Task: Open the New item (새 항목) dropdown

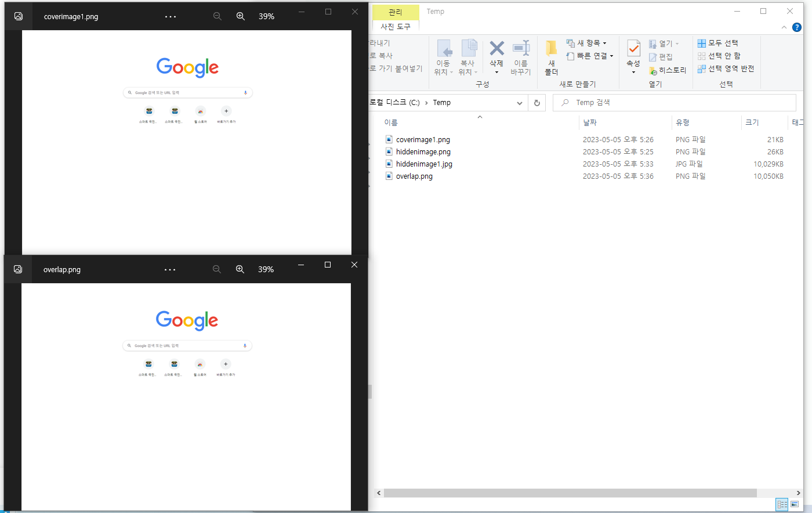Action: (x=586, y=43)
